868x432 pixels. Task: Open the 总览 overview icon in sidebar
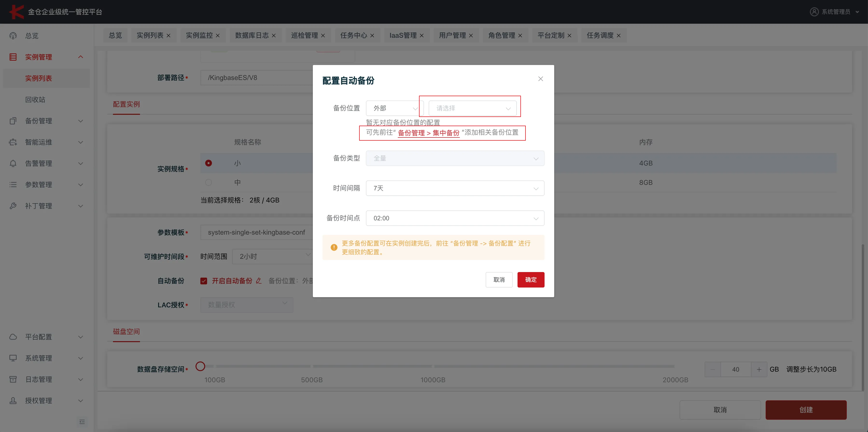click(13, 36)
